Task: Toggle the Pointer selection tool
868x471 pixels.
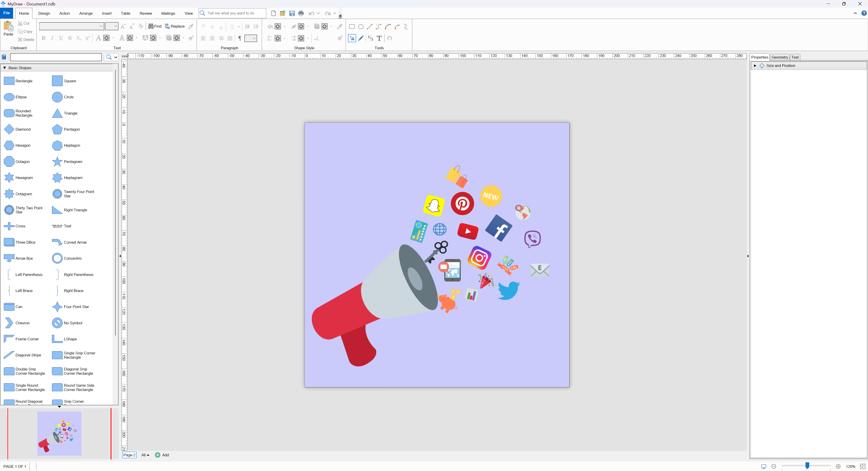Action: pos(352,38)
